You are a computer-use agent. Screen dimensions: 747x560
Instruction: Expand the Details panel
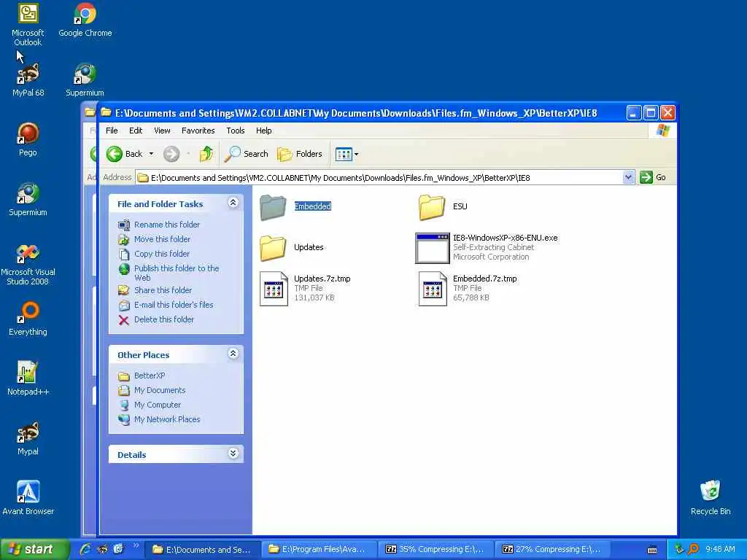pyautogui.click(x=233, y=454)
